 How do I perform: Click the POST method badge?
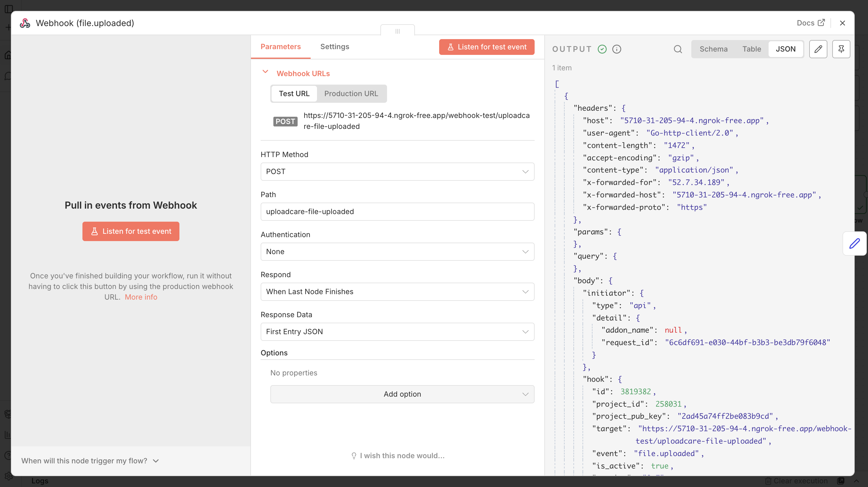(x=285, y=121)
